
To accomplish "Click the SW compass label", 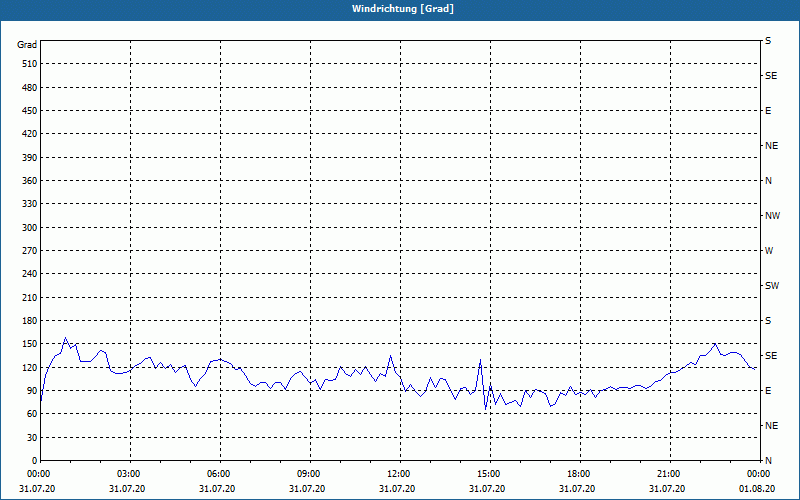I will [x=772, y=286].
